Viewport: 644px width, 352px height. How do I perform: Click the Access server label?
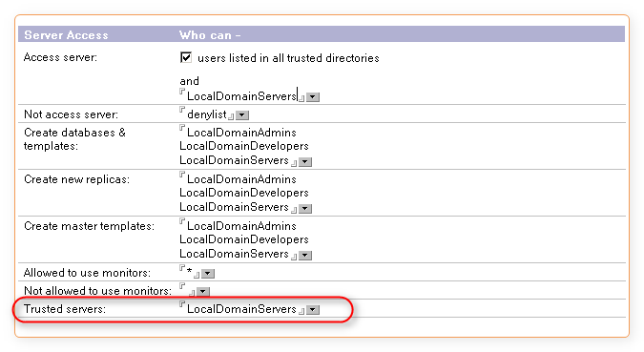pos(60,57)
